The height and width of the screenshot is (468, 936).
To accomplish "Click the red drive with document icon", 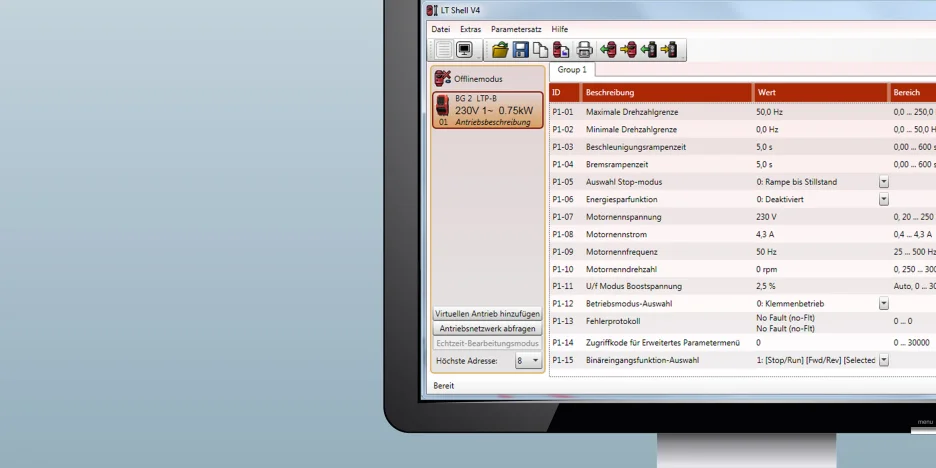I will tap(561, 50).
